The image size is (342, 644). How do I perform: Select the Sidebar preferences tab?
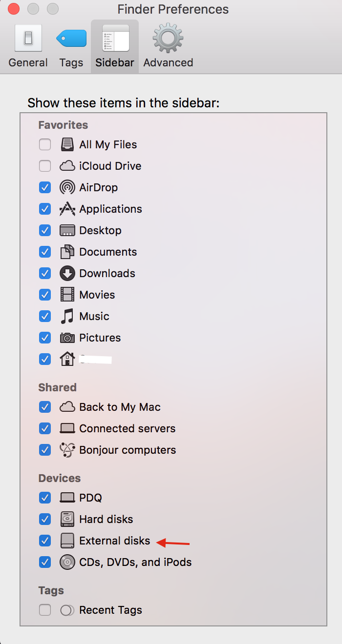click(115, 46)
